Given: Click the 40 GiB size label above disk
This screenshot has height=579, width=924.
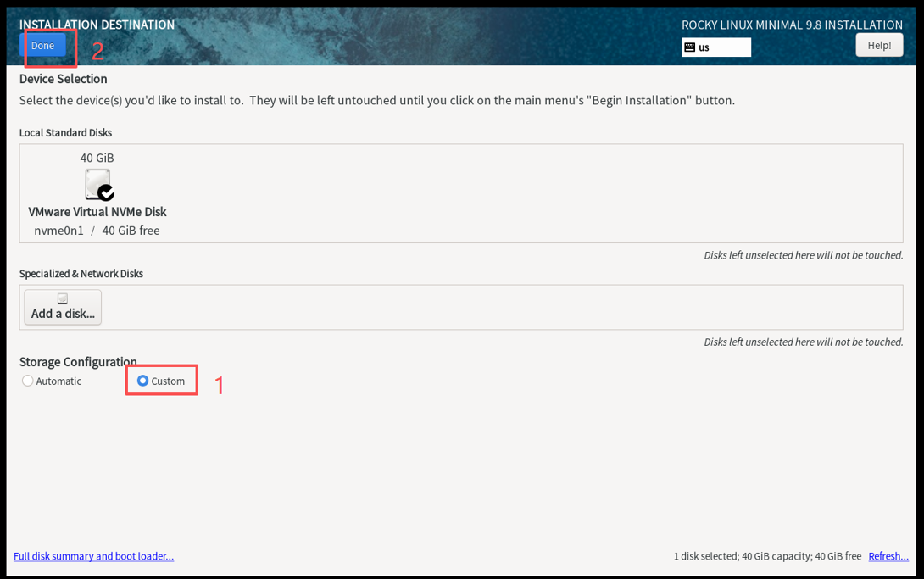Looking at the screenshot, I should pos(97,158).
